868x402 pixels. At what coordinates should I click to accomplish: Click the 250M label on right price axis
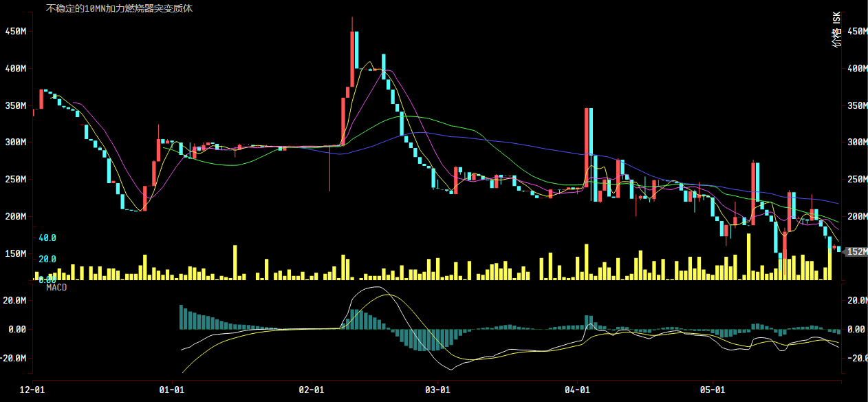coord(856,180)
